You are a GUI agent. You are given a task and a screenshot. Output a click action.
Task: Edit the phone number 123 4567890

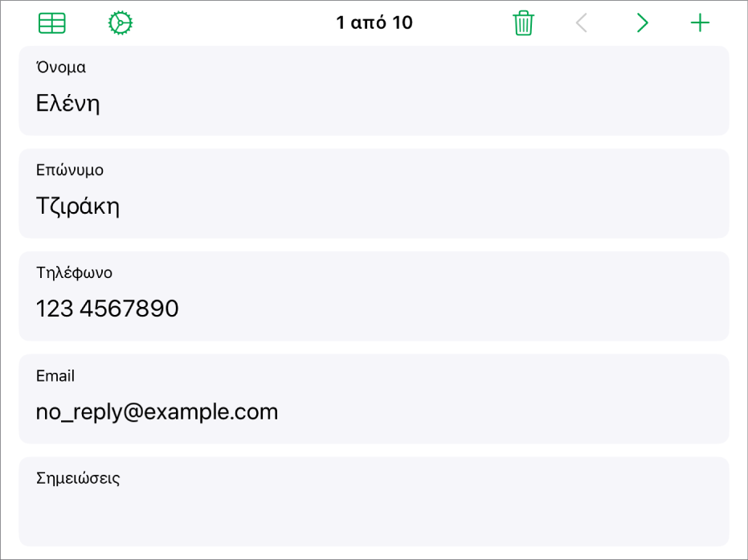[x=108, y=309]
